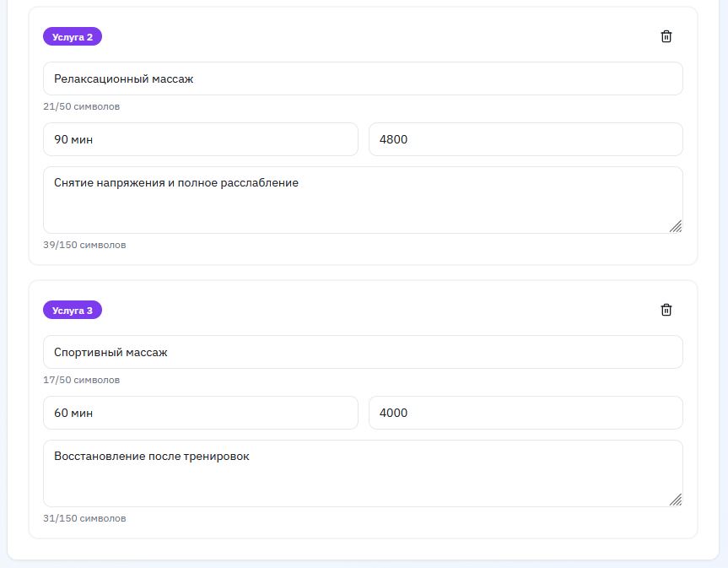Screen dimensions: 728x568
Task: Click resize handle of Снятие напряжения textarea
Action: pyautogui.click(x=675, y=226)
